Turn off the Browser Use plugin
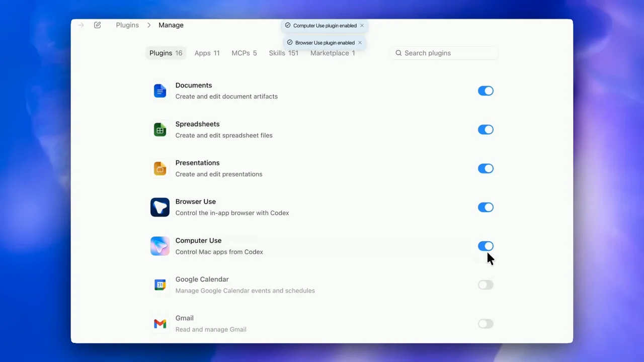The height and width of the screenshot is (362, 644). pyautogui.click(x=486, y=207)
